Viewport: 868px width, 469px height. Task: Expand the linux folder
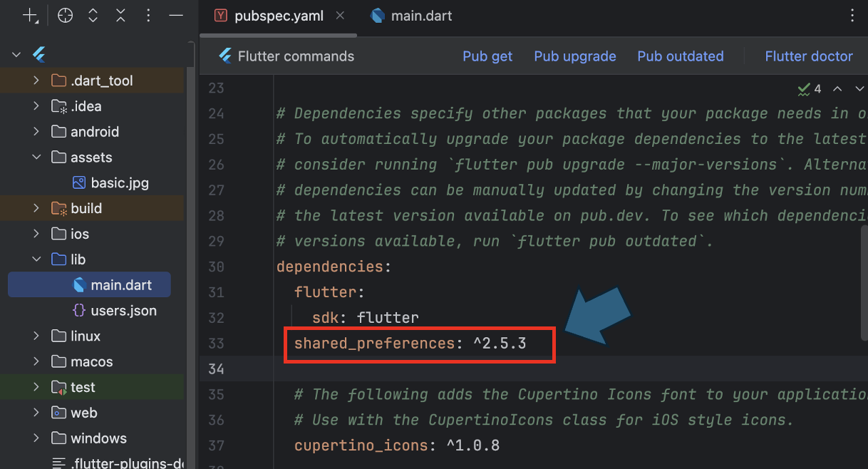click(36, 336)
